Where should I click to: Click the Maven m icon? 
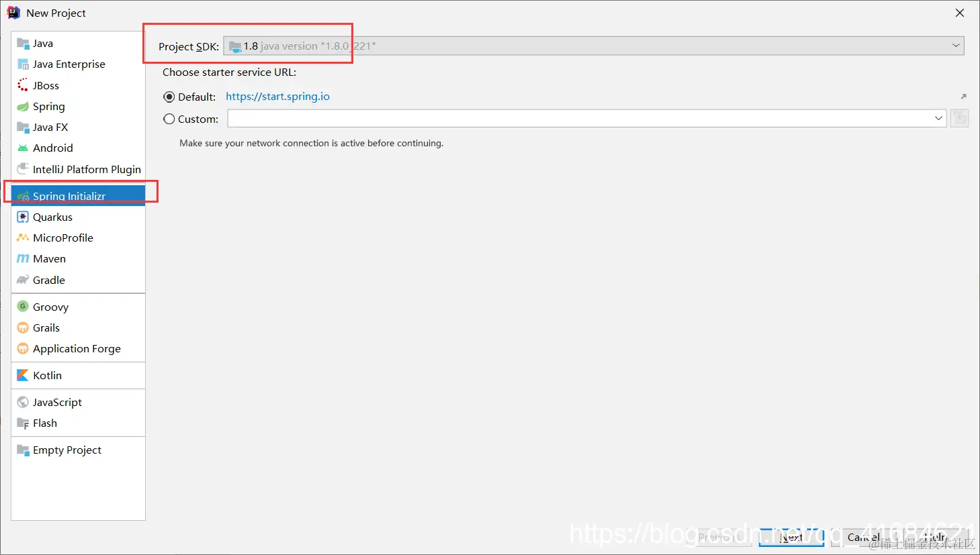(23, 259)
